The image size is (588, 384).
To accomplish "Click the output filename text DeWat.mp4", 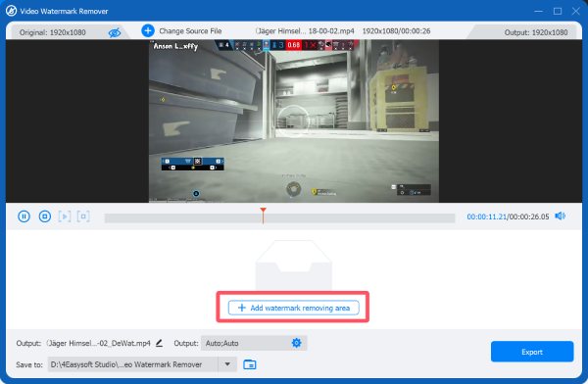I will (x=99, y=343).
